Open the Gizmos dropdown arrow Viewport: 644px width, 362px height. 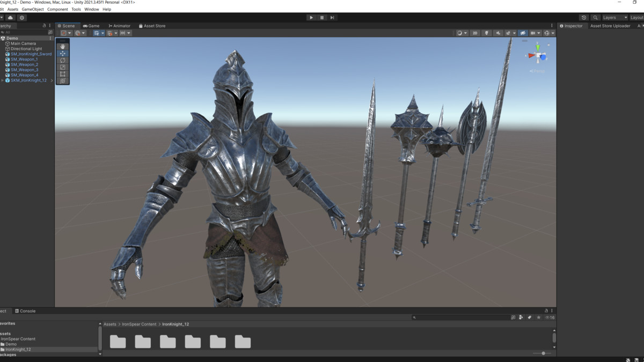[x=553, y=33]
